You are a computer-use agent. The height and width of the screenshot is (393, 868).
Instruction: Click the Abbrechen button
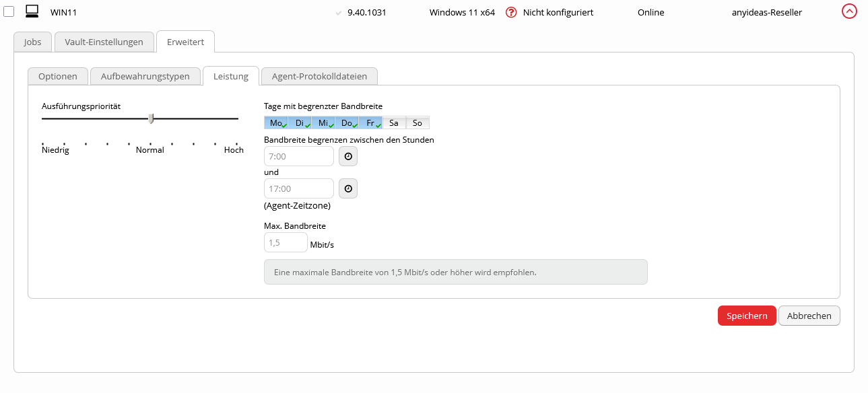(809, 316)
